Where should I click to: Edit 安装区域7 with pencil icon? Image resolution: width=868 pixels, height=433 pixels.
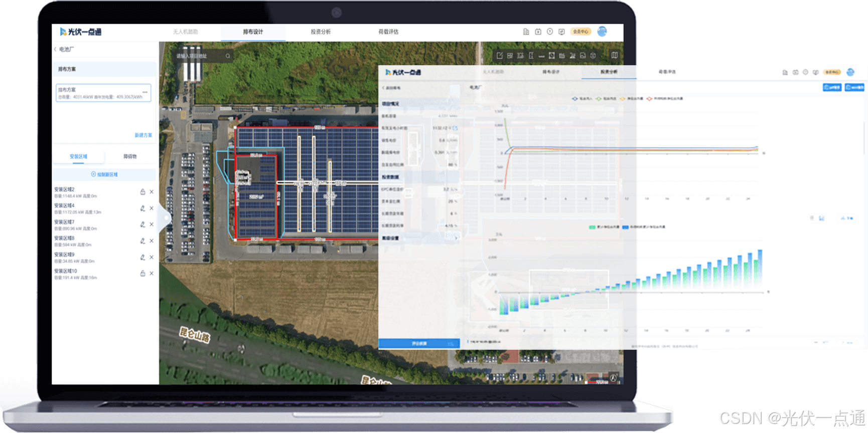[142, 225]
